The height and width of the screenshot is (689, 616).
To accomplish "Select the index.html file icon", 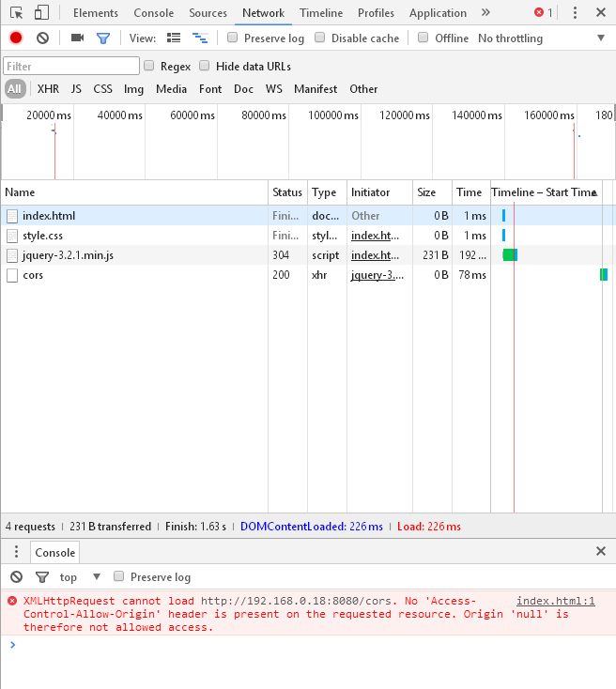I will [x=12, y=216].
